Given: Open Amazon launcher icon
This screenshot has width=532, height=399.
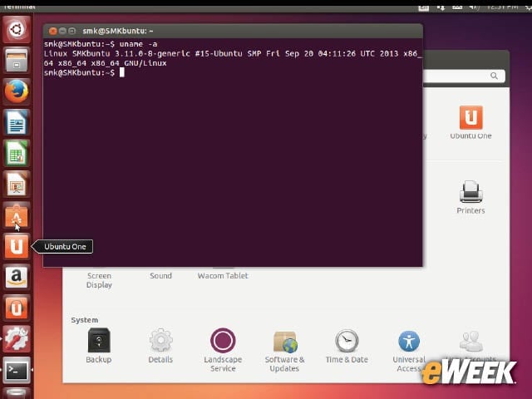Looking at the screenshot, I should tap(17, 277).
